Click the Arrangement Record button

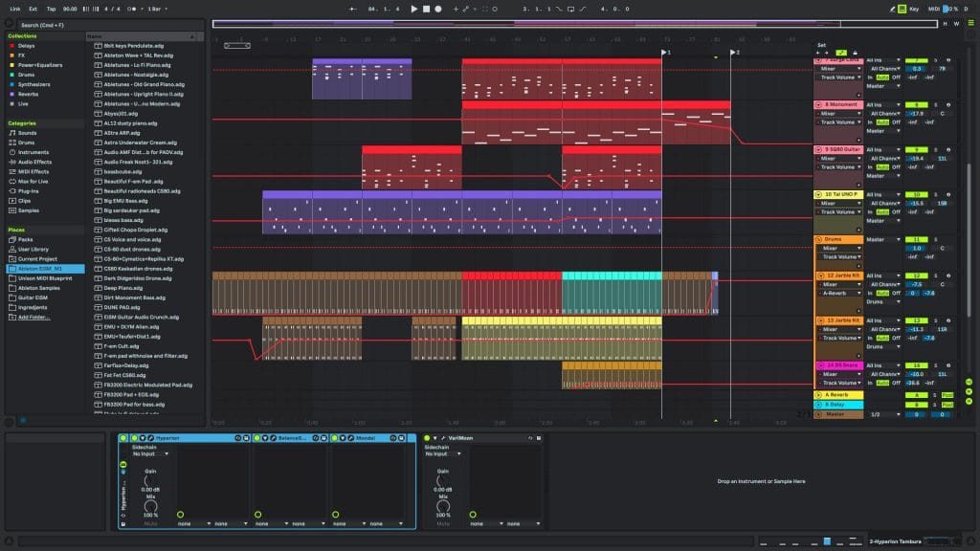(438, 9)
